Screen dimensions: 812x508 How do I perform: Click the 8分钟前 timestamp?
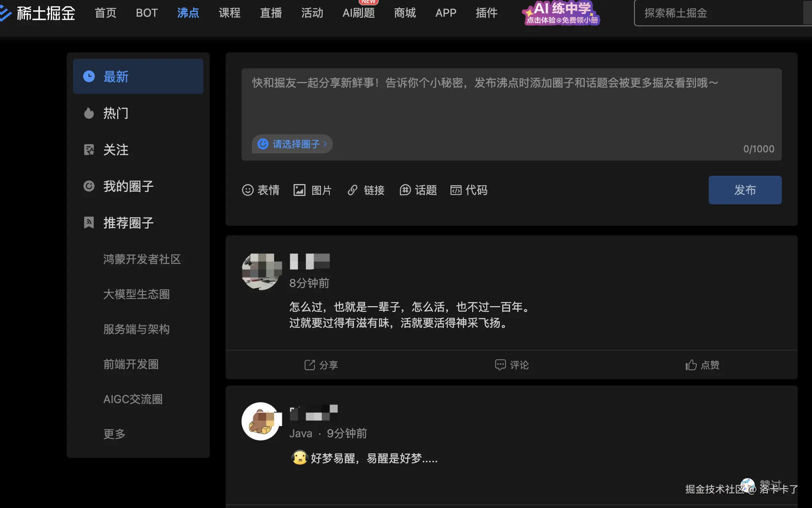309,283
